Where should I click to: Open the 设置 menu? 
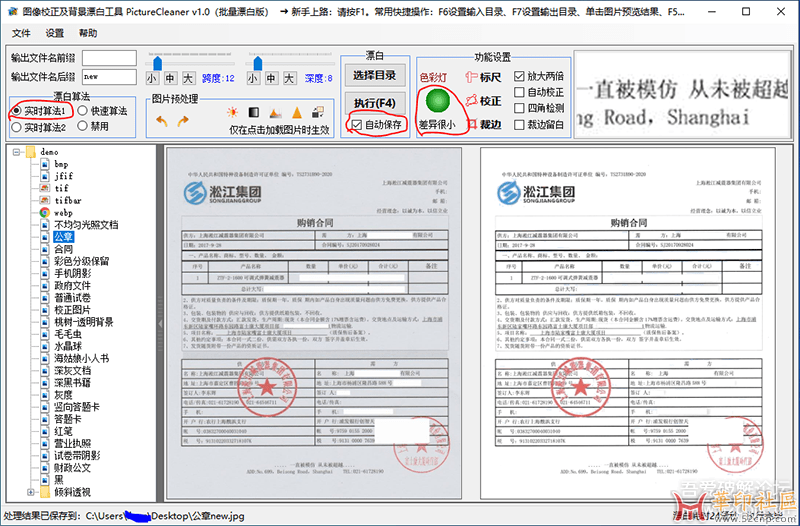coord(55,33)
